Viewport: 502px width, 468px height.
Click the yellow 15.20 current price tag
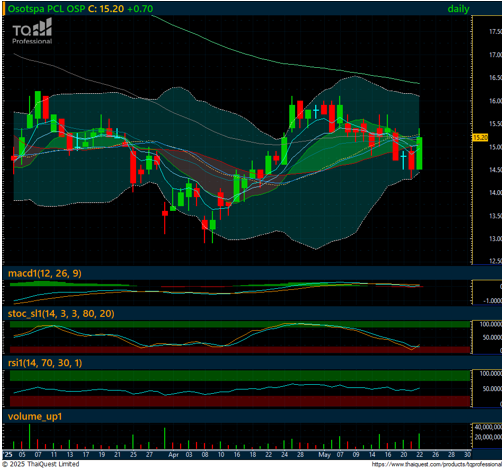pos(480,137)
